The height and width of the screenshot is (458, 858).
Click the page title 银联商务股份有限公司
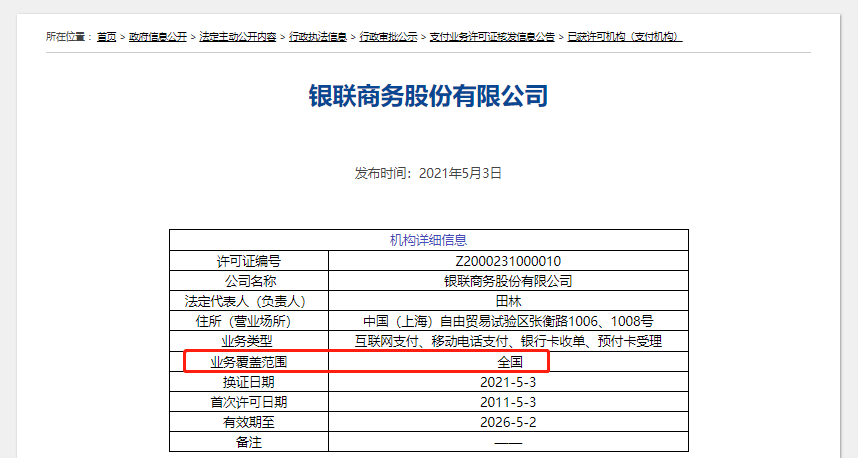(428, 96)
